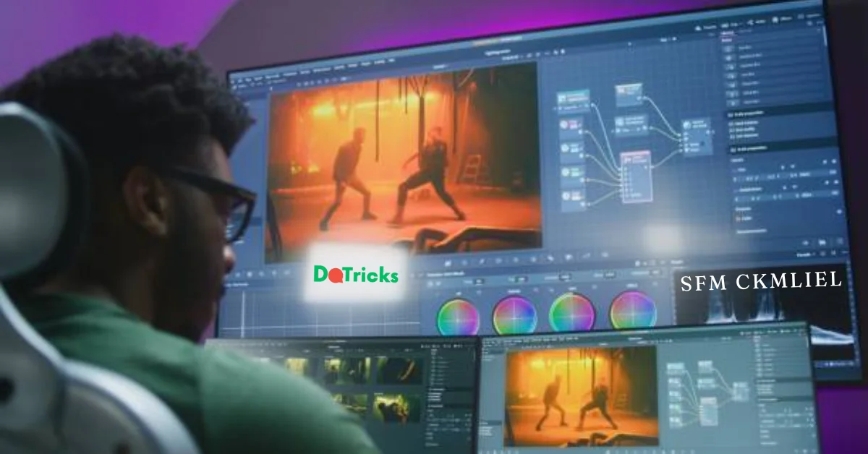Click the top-center node in the node editor
868x454 pixels.
click(629, 95)
